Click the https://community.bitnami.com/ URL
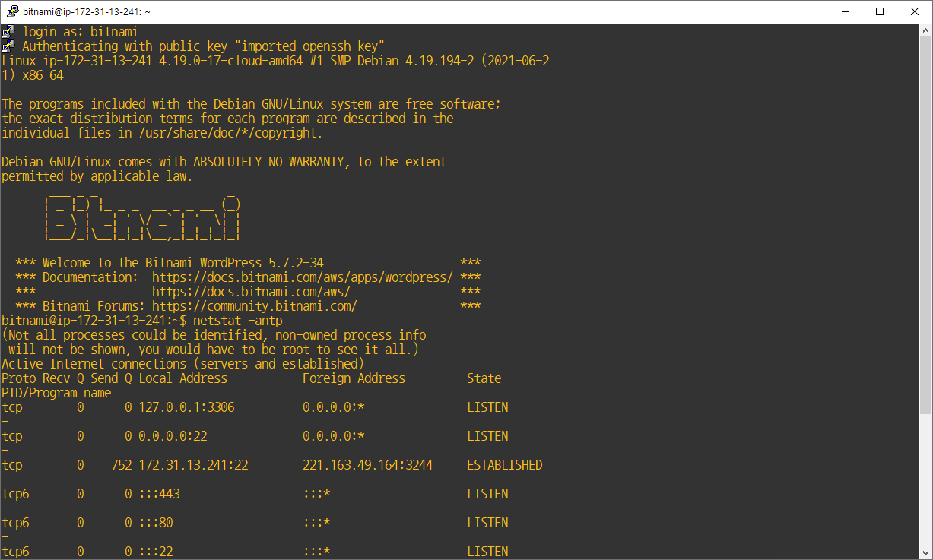This screenshot has height=560, width=933. [x=255, y=306]
